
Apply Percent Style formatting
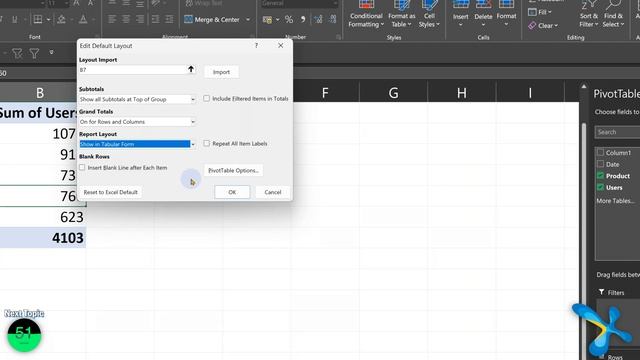click(x=289, y=20)
